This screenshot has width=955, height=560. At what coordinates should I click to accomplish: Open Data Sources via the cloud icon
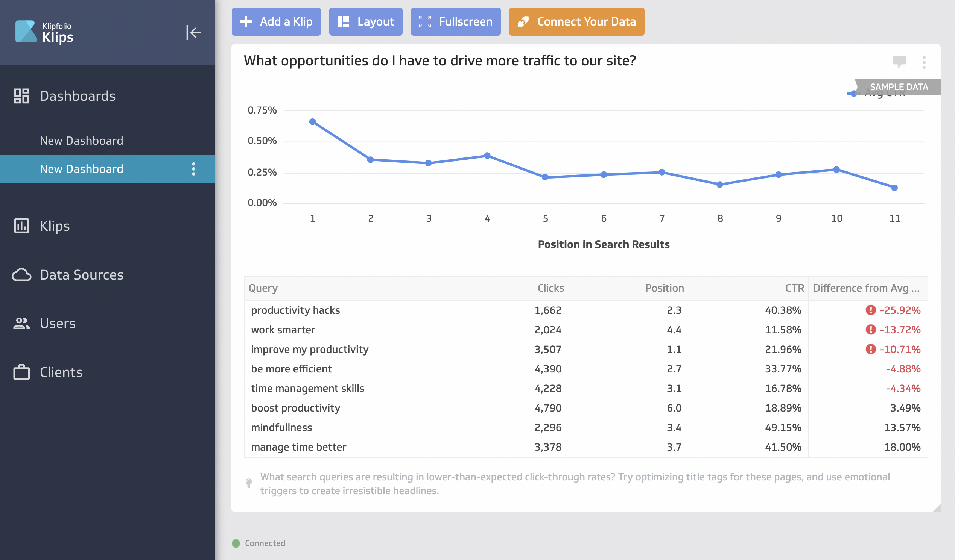21,275
